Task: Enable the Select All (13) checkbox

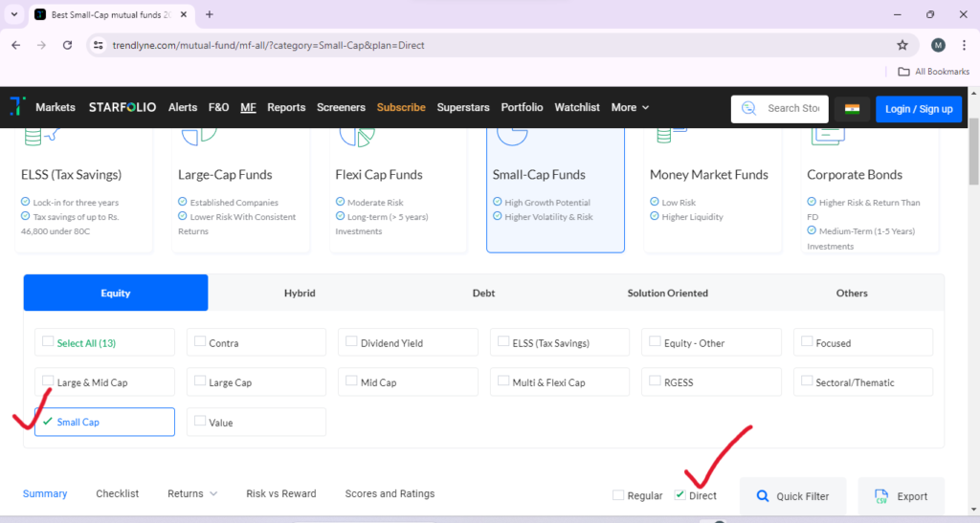Action: pyautogui.click(x=48, y=342)
